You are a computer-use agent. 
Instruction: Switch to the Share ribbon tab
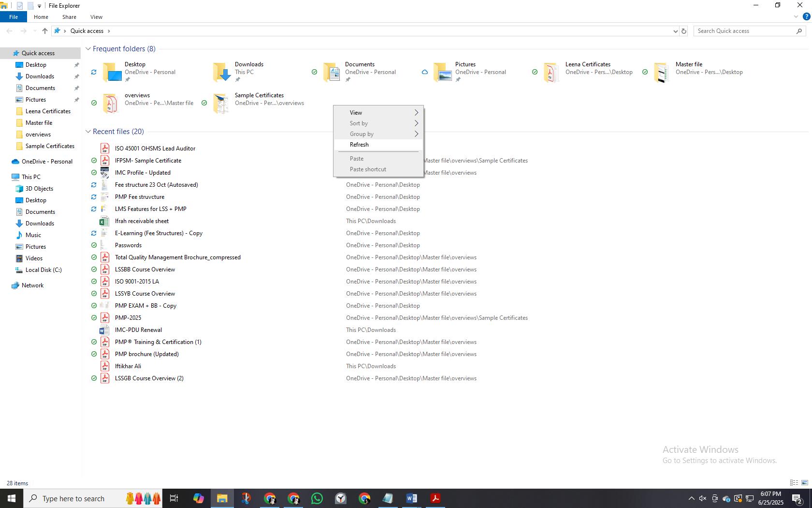coord(69,17)
